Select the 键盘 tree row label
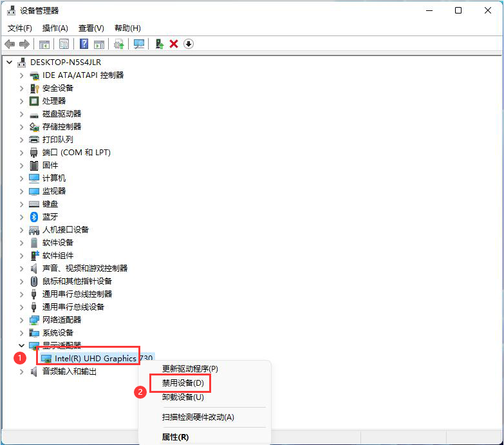Viewport: 504px width, 445px height. coord(50,204)
